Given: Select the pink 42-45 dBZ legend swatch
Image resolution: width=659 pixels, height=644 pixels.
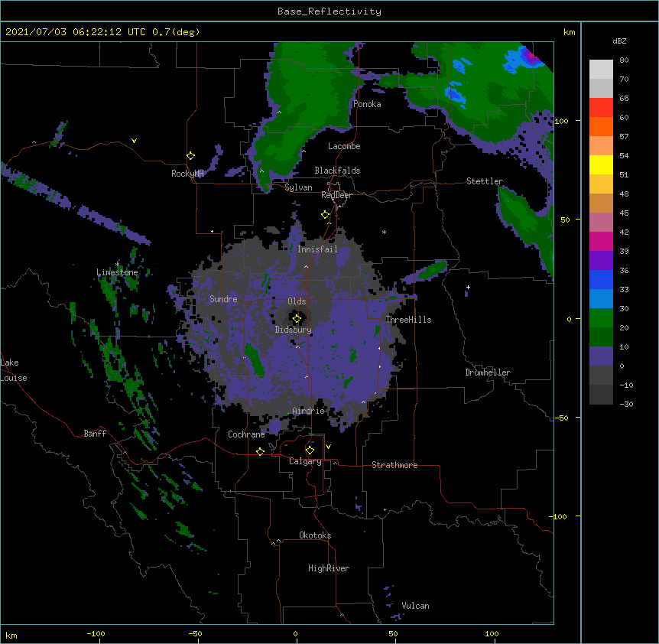Looking at the screenshot, I should [x=601, y=223].
